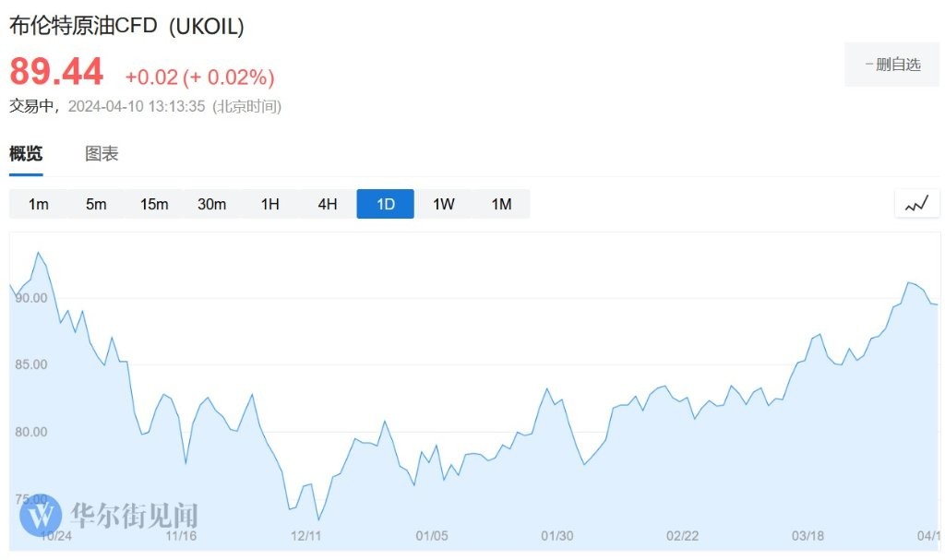Screen dimensions: 945x560
Task: Switch to the 图表 tab
Action: (102, 154)
